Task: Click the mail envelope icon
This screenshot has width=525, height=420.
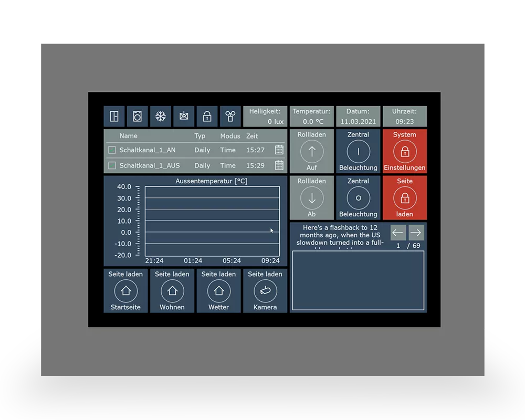Action: coord(184,117)
